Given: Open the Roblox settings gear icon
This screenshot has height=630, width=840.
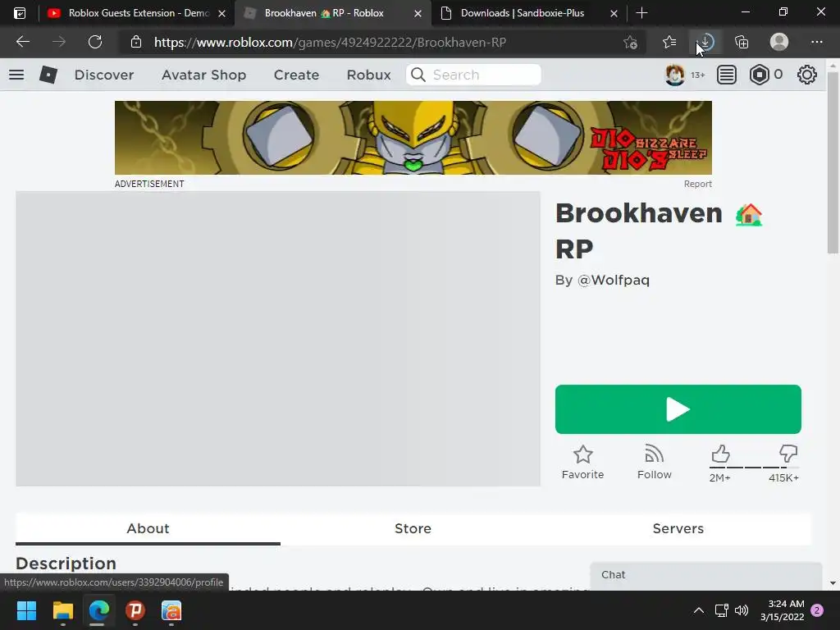Looking at the screenshot, I should (x=807, y=75).
